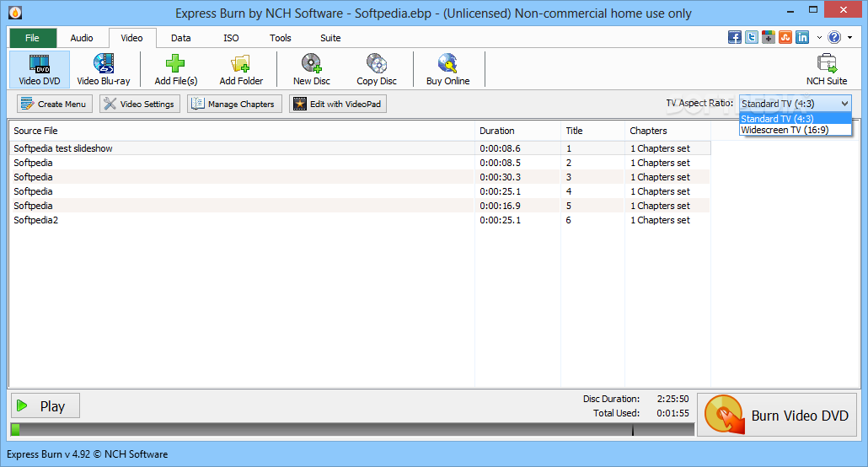
Task: Share via the Twitter icon
Action: point(751,37)
